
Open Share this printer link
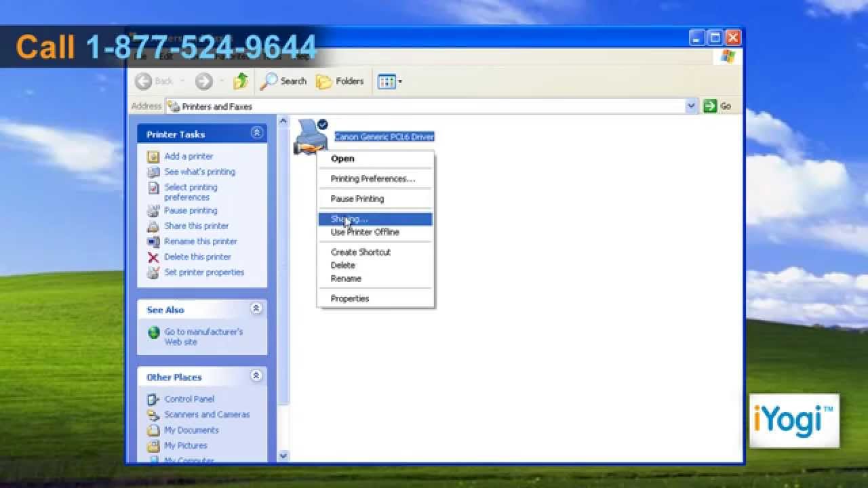(196, 226)
